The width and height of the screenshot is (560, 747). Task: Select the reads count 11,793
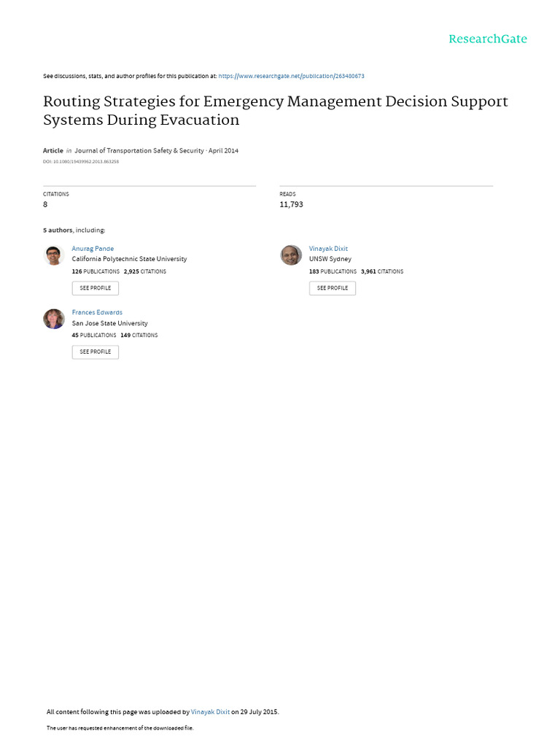(x=291, y=204)
